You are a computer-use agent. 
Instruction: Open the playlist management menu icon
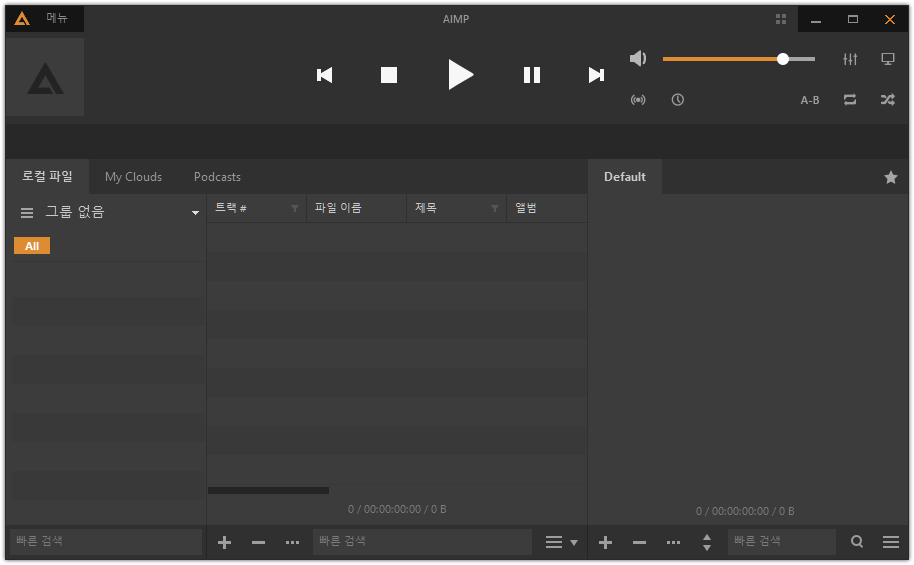891,542
